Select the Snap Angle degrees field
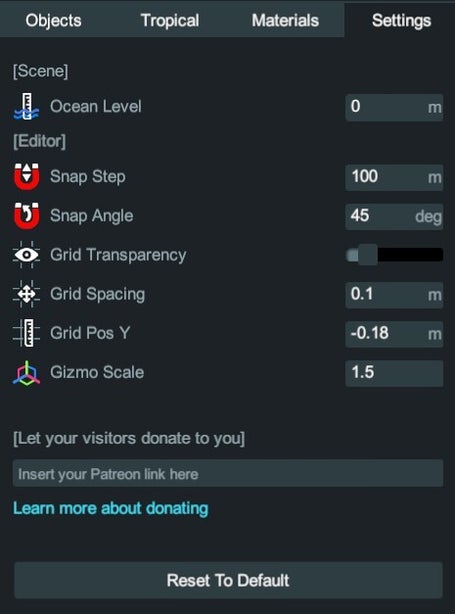455x614 pixels. pyautogui.click(x=394, y=216)
